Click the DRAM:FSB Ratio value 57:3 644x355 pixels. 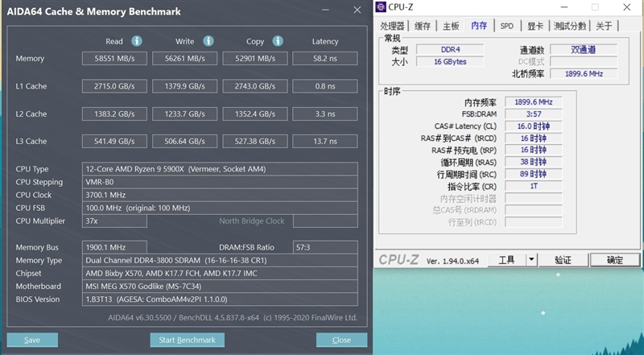click(325, 247)
